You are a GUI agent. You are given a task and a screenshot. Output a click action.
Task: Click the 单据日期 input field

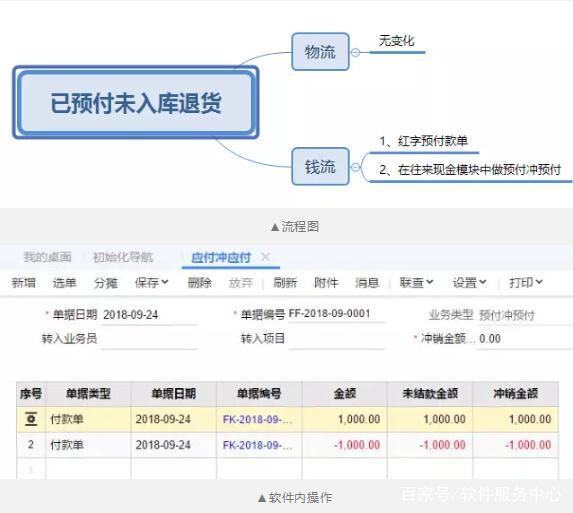[149, 315]
